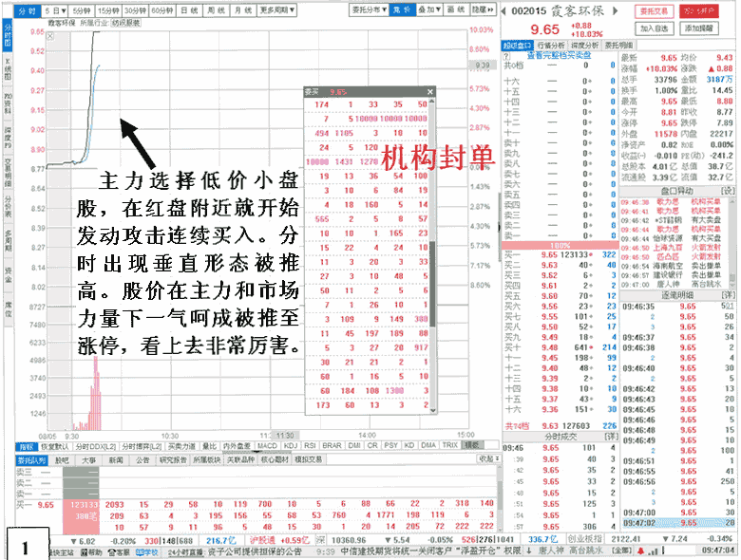The height and width of the screenshot is (560, 741).
Task: Go to the previous stock with left arrow
Action: pos(503,10)
